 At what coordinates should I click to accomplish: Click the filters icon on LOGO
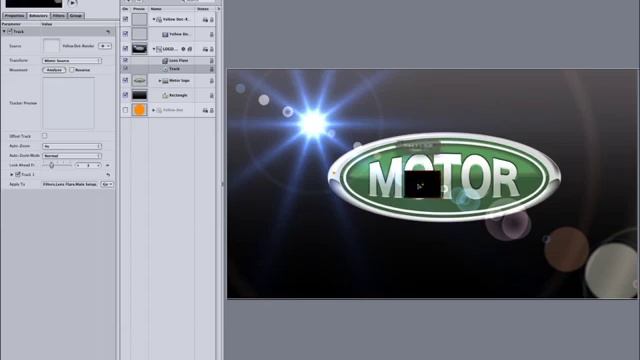tap(190, 49)
